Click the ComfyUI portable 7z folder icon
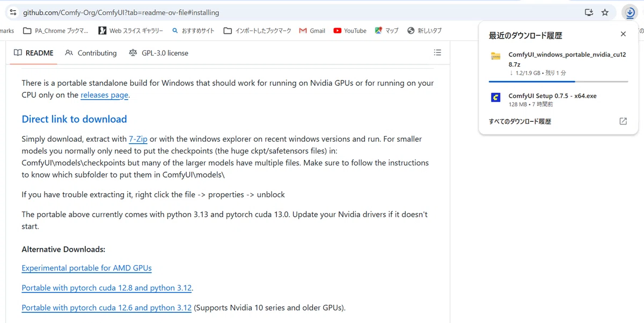This screenshot has height=323, width=644. 496,56
